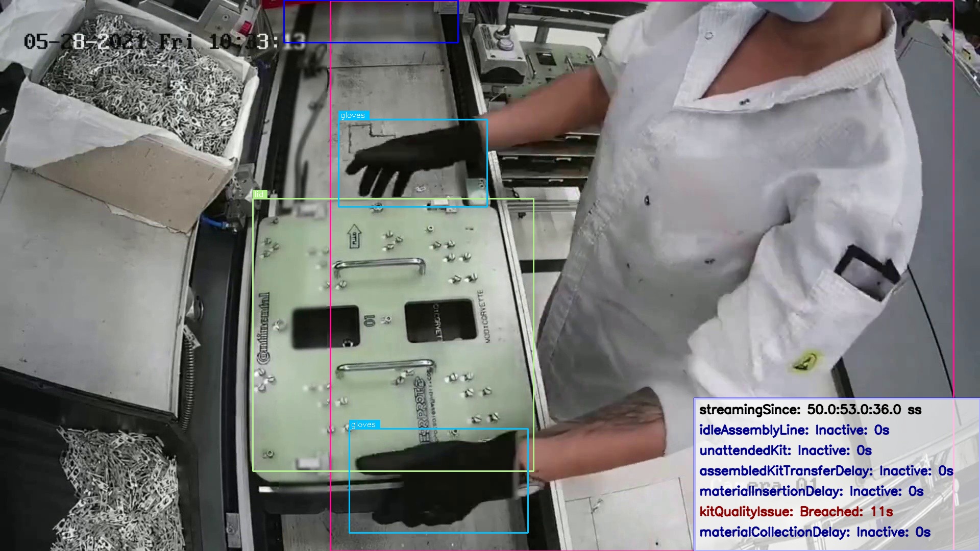Click materialInsertionDelay status entry
Image resolution: width=980 pixels, height=551 pixels.
point(811,491)
